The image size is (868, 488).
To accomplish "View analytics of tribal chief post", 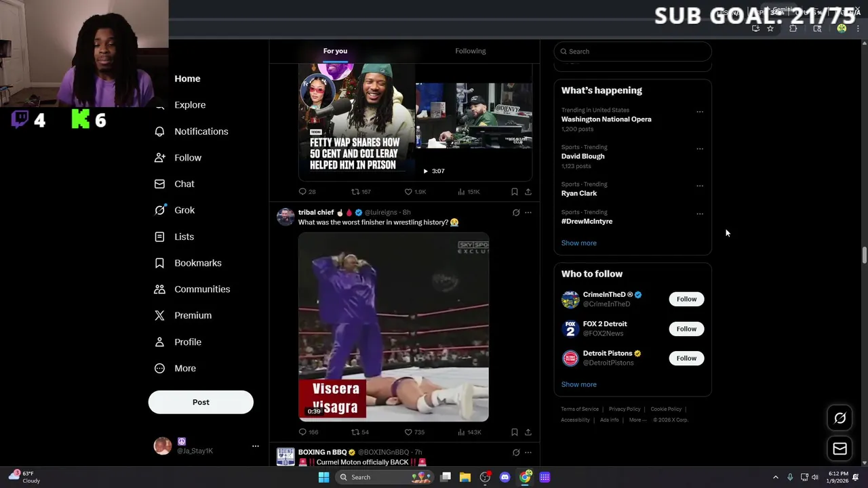I will point(461,432).
